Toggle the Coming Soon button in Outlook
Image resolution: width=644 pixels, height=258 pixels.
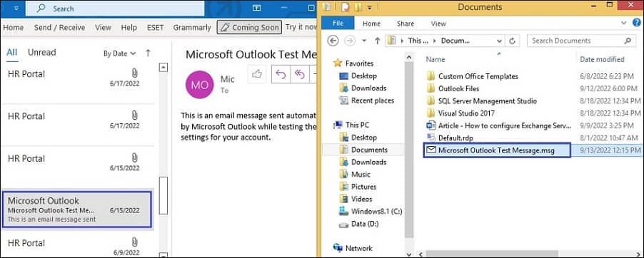[249, 28]
